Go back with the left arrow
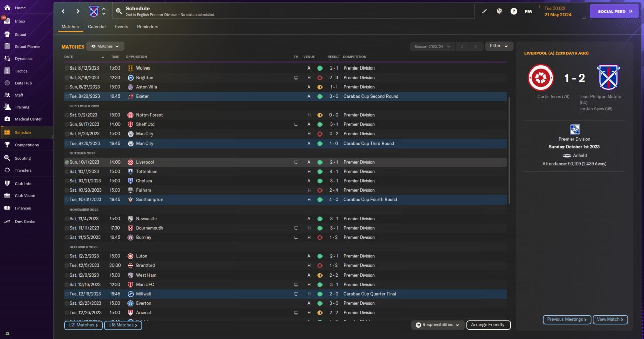The height and width of the screenshot is (339, 644). coord(63,11)
